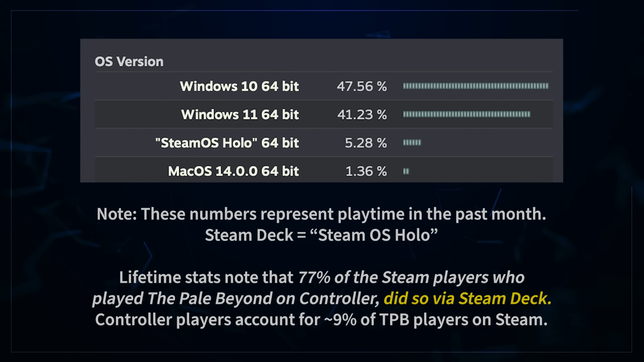Click the Steam Deck = "Steam OS Holo" line

click(321, 235)
